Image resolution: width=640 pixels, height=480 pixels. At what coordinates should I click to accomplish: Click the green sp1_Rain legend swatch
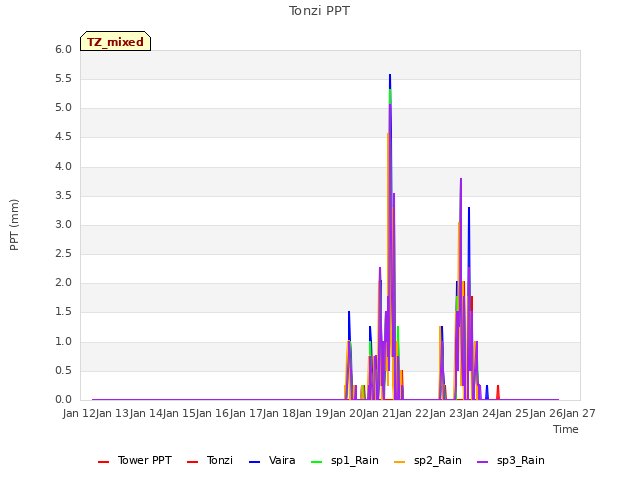tap(316, 462)
